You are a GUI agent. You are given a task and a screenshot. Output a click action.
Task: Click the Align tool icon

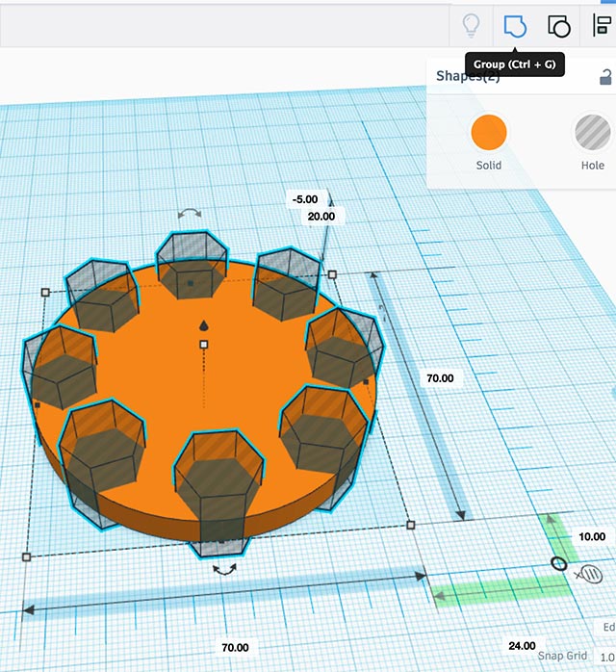coord(603,25)
